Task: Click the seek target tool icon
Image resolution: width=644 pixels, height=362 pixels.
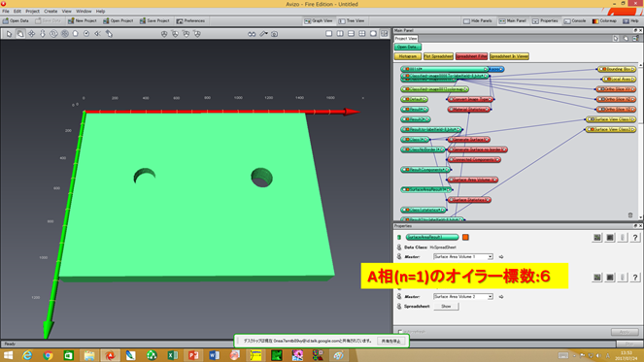Action: [86, 34]
